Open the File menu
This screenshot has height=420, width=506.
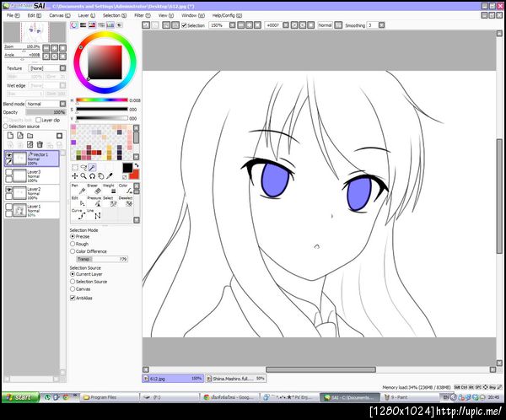click(x=13, y=15)
